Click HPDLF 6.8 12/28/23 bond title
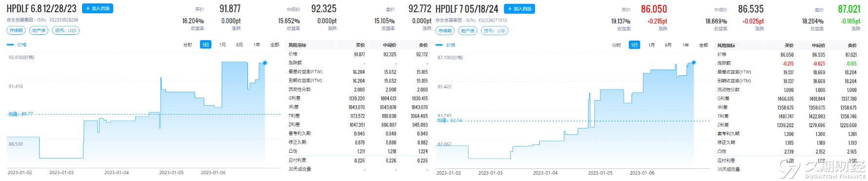 (x=41, y=8)
